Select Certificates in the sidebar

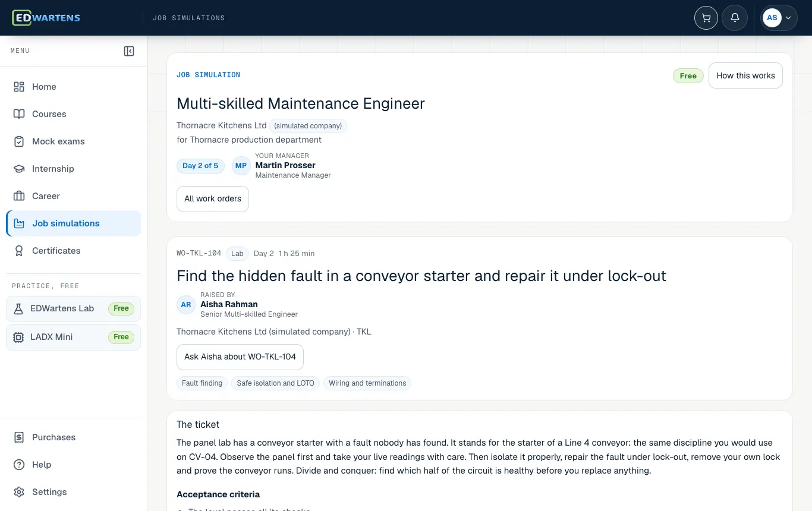pos(74,251)
